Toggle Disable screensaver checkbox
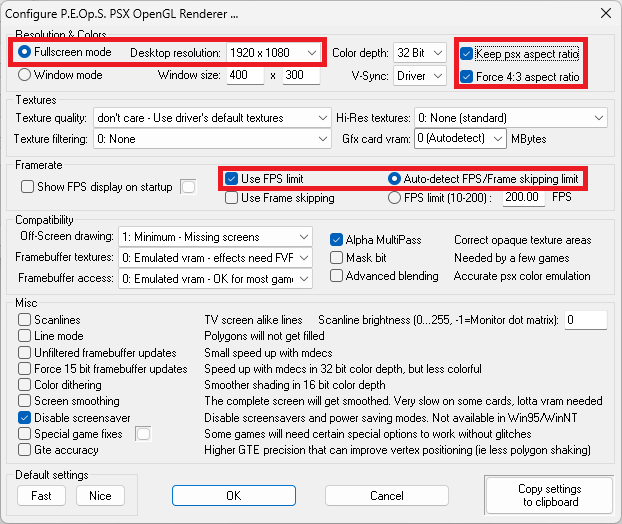The image size is (622, 524). pos(24,417)
